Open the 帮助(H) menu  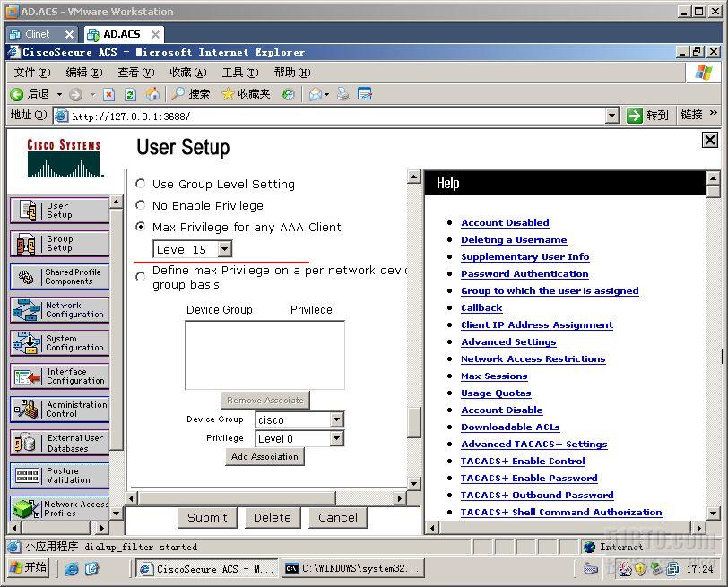pyautogui.click(x=292, y=73)
